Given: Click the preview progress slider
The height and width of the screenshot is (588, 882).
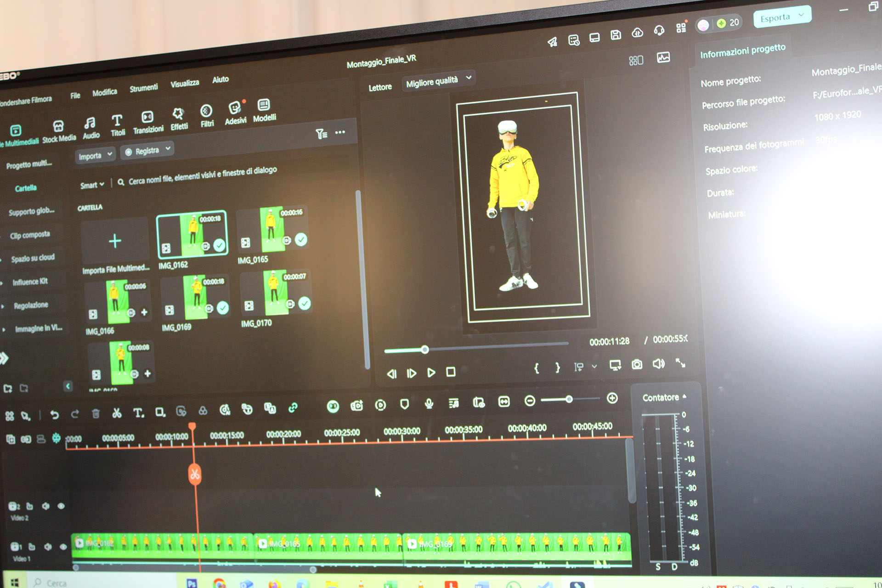Looking at the screenshot, I should (x=476, y=347).
